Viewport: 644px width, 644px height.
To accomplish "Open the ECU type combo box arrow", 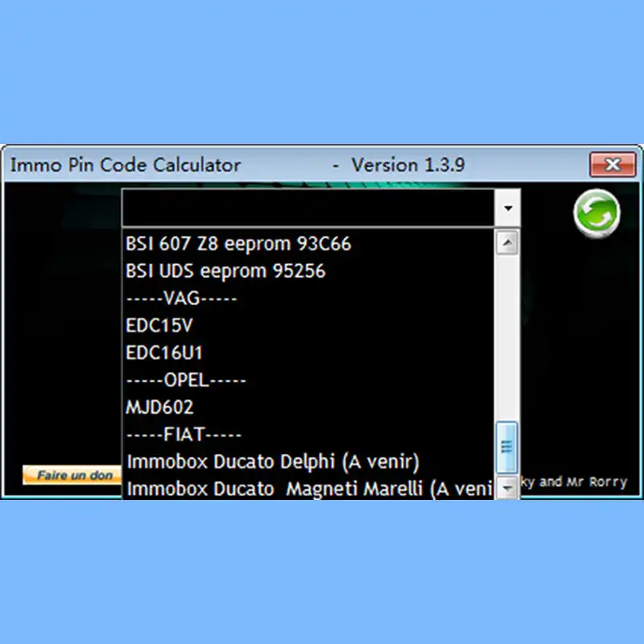I will pyautogui.click(x=508, y=208).
